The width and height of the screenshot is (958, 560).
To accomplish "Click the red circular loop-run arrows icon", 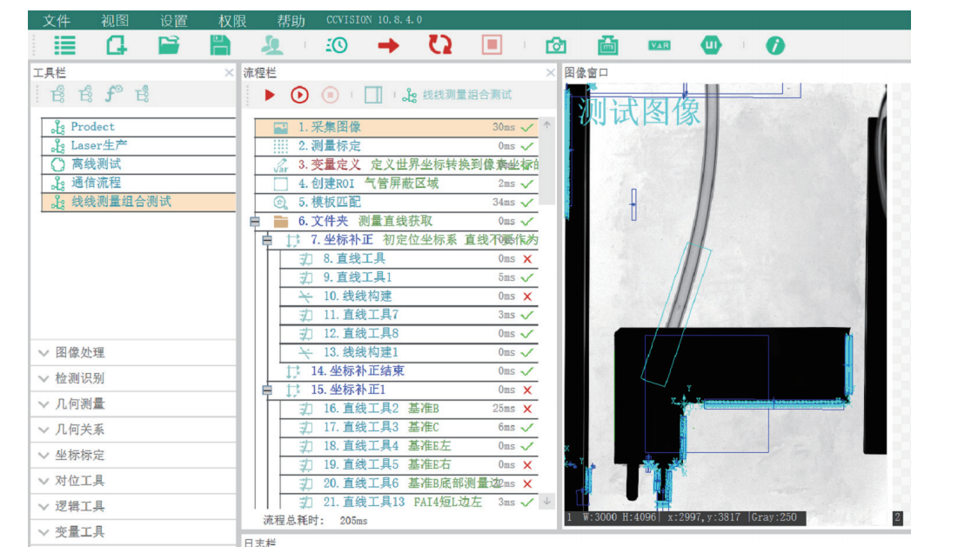I will click(440, 45).
